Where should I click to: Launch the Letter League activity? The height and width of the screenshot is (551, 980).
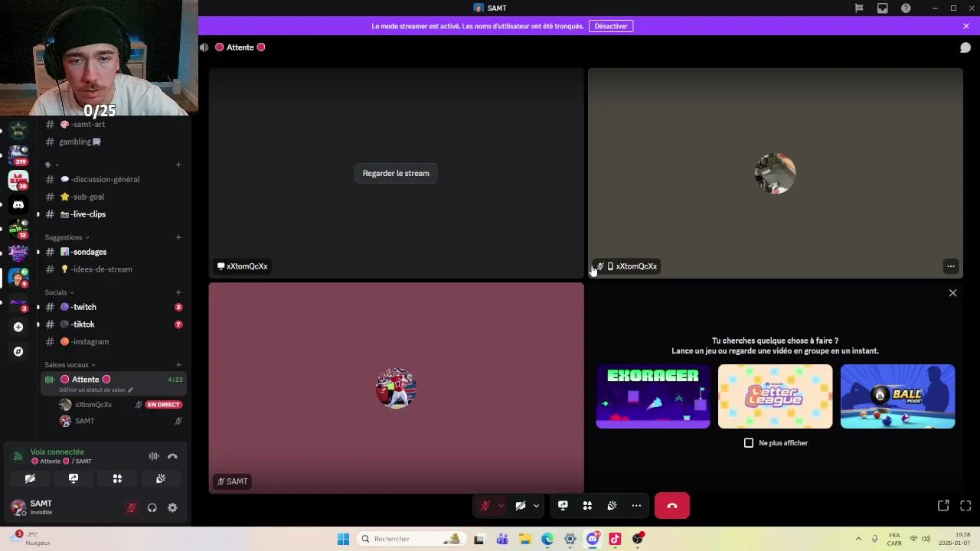(775, 396)
